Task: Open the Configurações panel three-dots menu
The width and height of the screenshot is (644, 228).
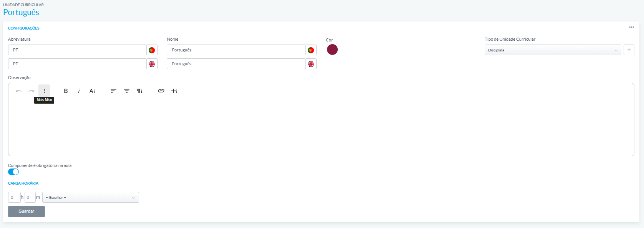Action: 631,27
